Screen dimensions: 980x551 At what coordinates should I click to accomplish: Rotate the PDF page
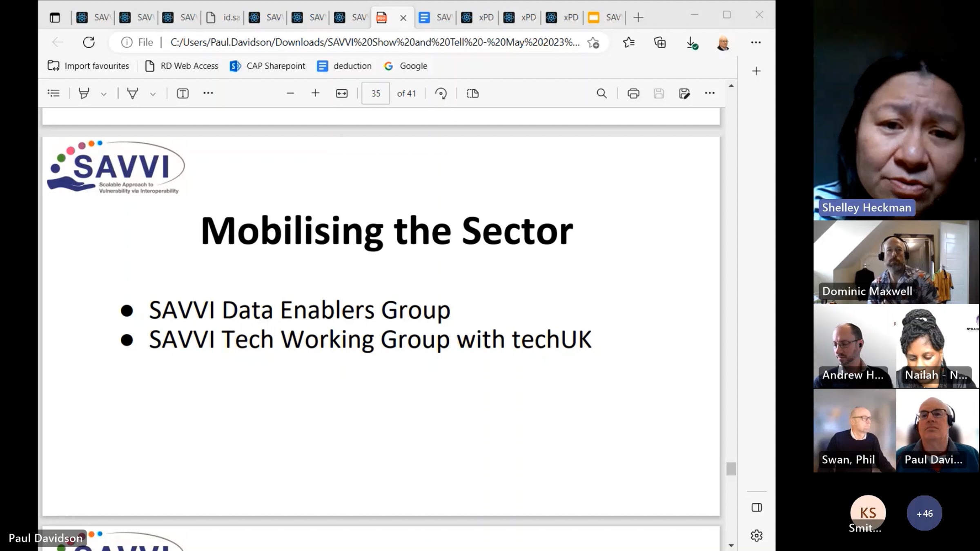pos(441,93)
